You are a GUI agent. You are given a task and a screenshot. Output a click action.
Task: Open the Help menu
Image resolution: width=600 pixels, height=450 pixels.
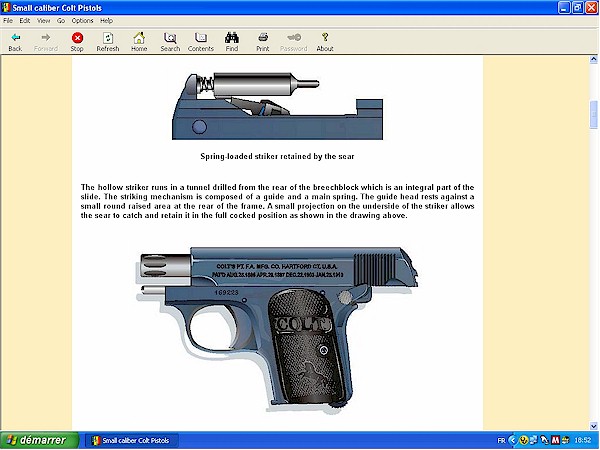(x=106, y=21)
